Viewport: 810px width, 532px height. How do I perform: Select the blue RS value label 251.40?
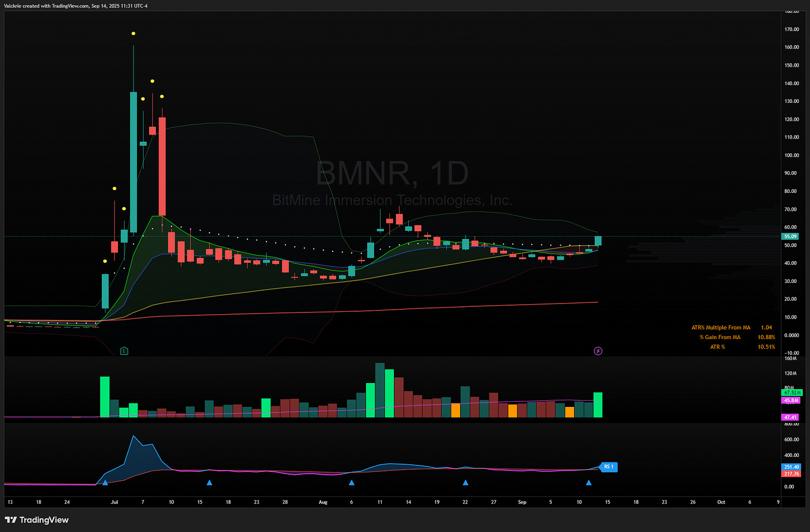(x=792, y=467)
